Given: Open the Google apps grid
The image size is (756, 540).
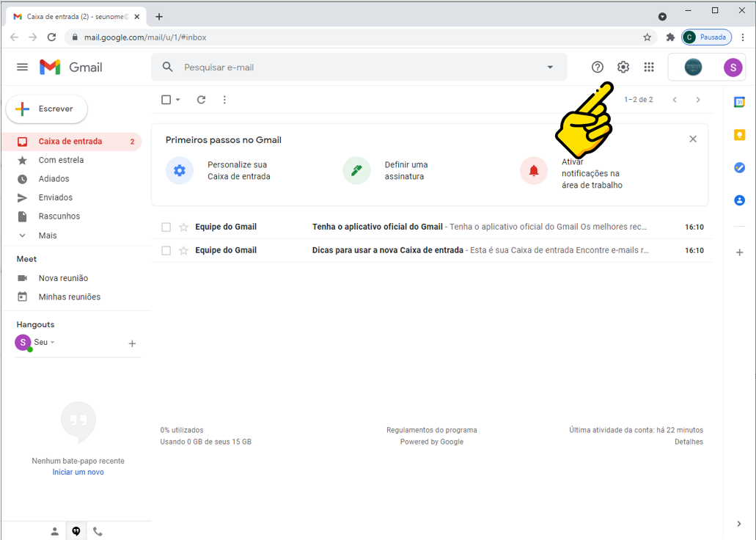Looking at the screenshot, I should 649,67.
